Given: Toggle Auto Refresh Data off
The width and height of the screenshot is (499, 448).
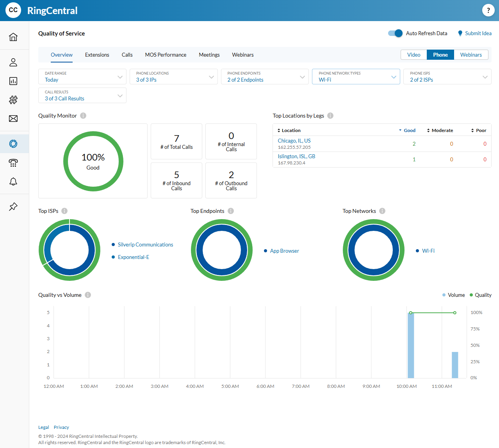Looking at the screenshot, I should pos(395,33).
